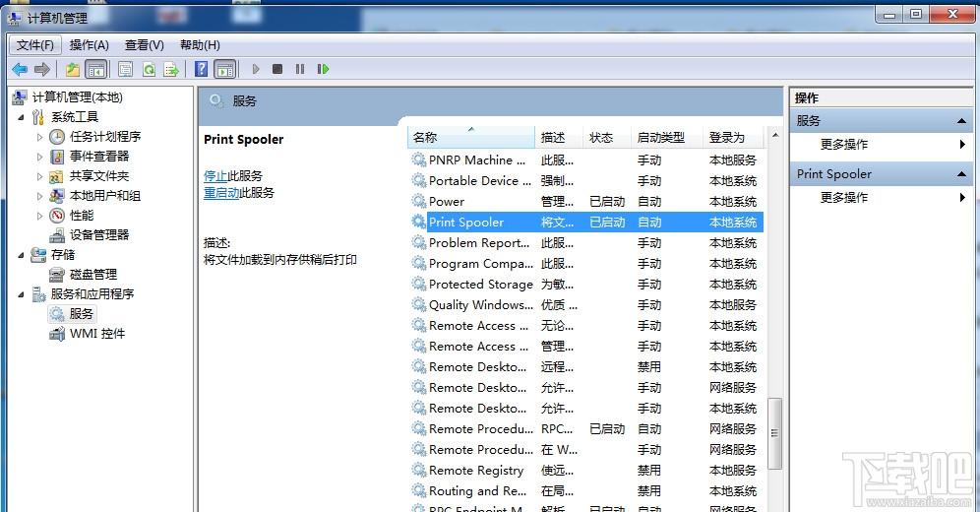
Task: Select the PNRP Machine service row
Action: pos(586,160)
